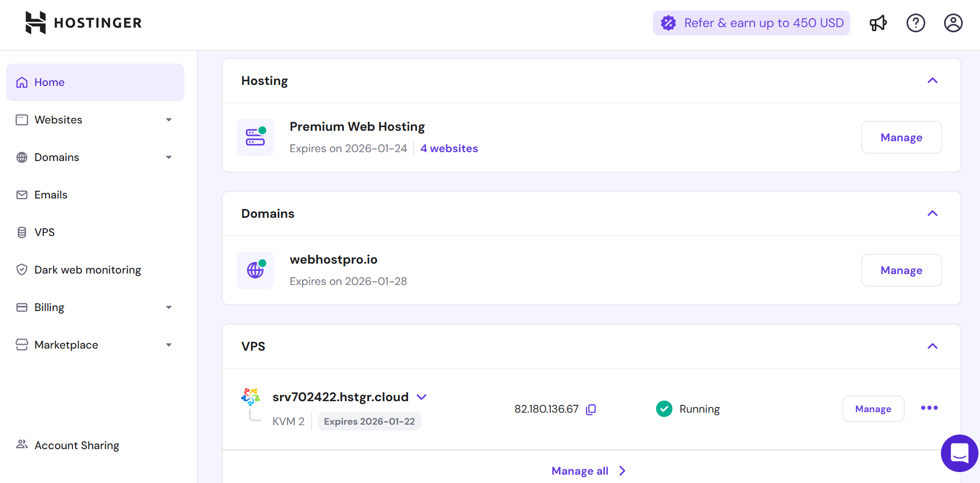Open the VPS three-dot more options menu
This screenshot has height=483, width=980.
[929, 408]
